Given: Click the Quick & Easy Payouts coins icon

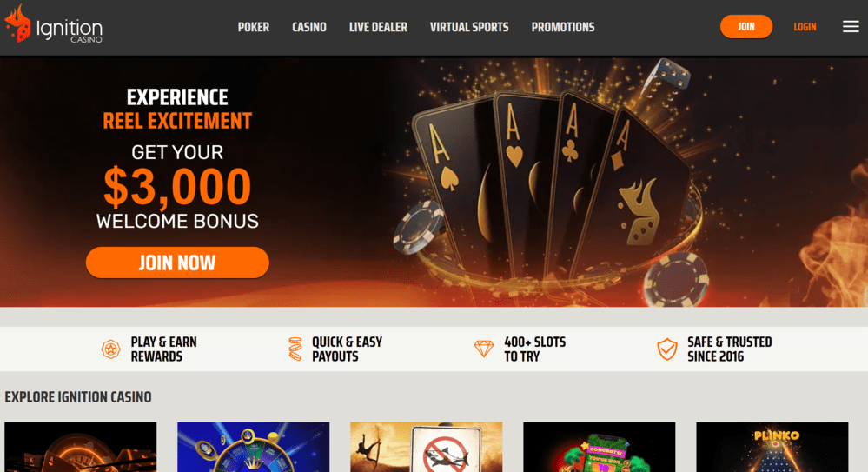Looking at the screenshot, I should click(x=295, y=349).
